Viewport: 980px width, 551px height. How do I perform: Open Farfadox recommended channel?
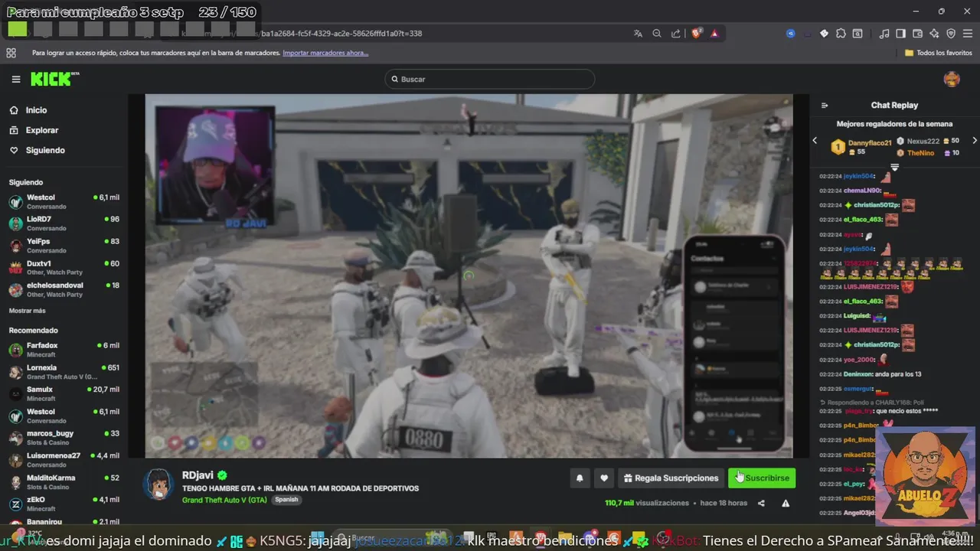tap(64, 350)
